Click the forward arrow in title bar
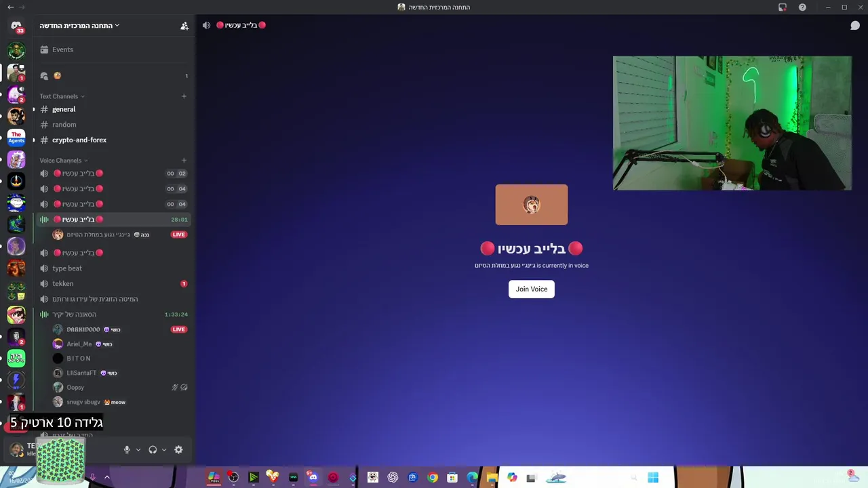868x488 pixels. click(x=22, y=7)
